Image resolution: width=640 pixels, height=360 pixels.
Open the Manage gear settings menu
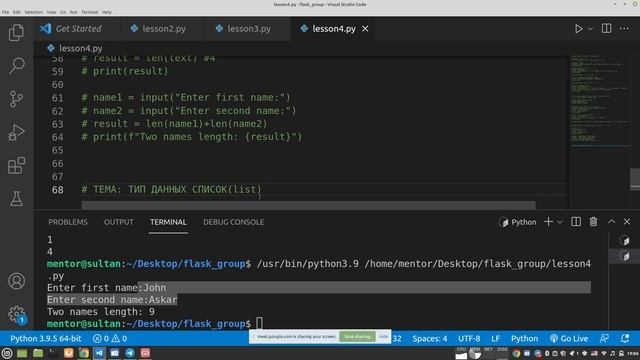pyautogui.click(x=16, y=314)
